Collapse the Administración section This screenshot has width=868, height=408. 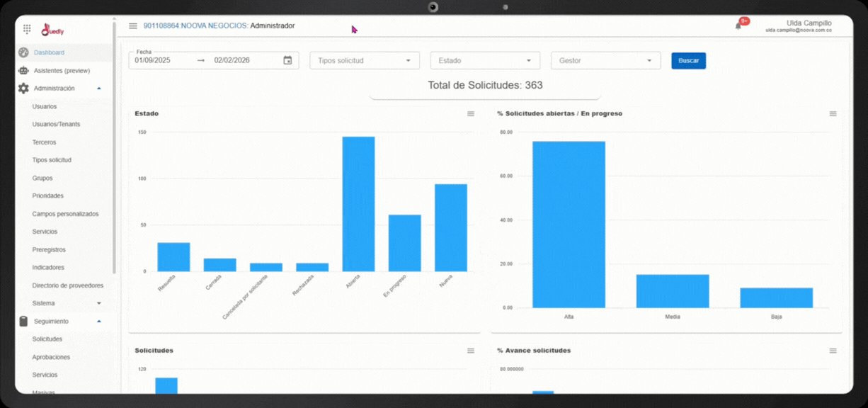pyautogui.click(x=98, y=89)
